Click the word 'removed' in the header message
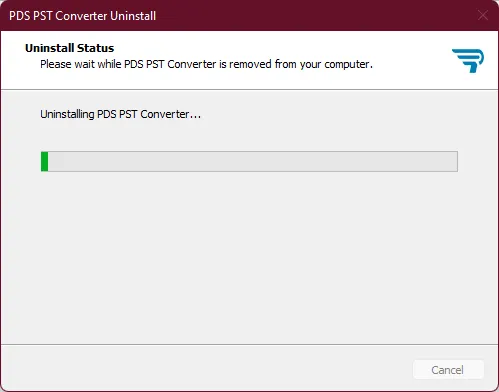Viewport: 499px width, 392px height. click(x=250, y=64)
